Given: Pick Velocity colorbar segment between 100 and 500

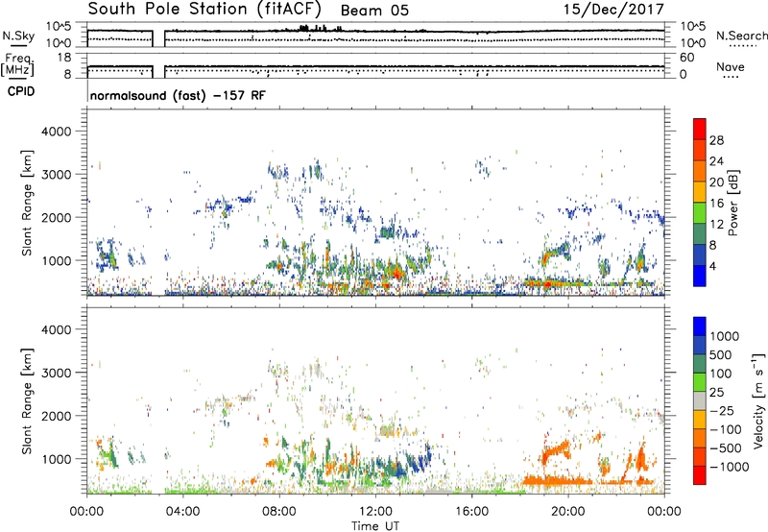Looking at the screenshot, I should (x=700, y=364).
